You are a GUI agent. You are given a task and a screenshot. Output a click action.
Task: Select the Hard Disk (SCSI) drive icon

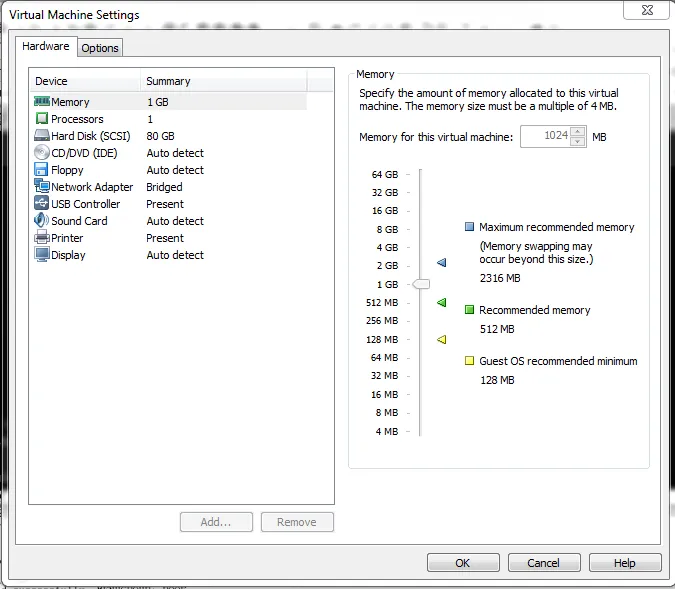pos(42,136)
